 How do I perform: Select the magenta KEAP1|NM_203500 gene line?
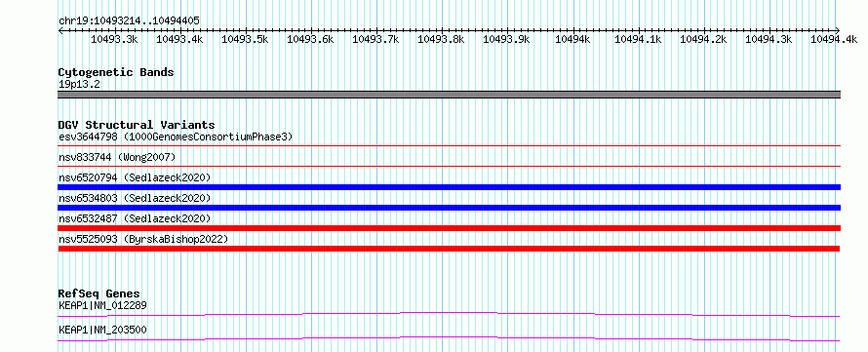[x=449, y=338]
